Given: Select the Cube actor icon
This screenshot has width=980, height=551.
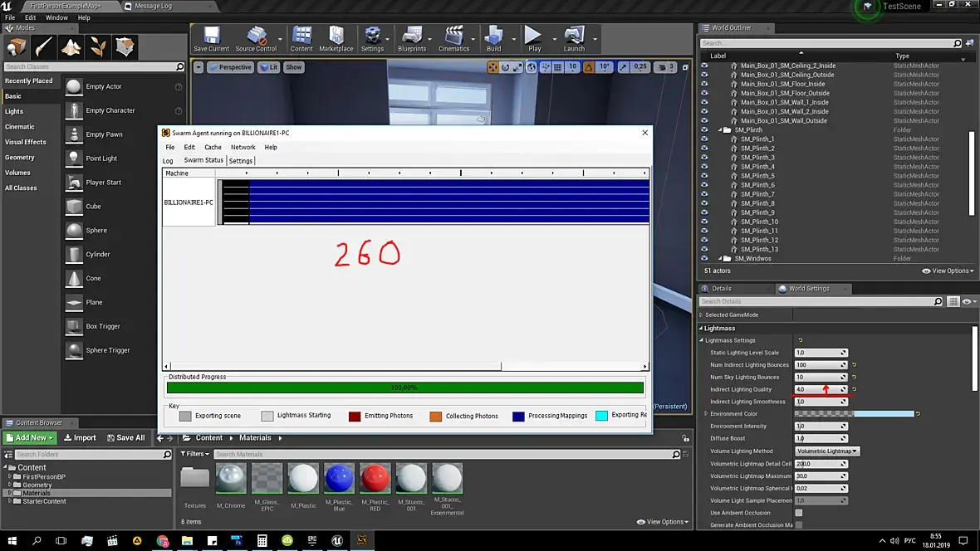Looking at the screenshot, I should (x=74, y=206).
